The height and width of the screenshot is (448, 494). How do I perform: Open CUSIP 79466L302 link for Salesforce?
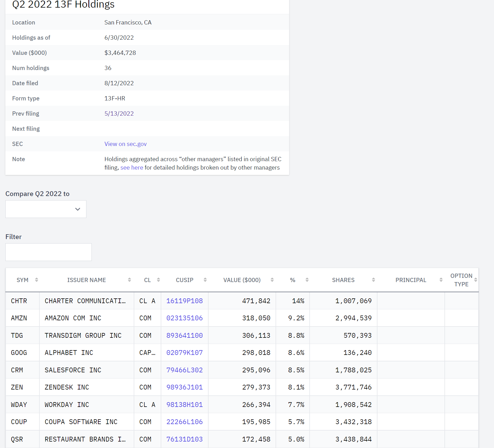(185, 370)
